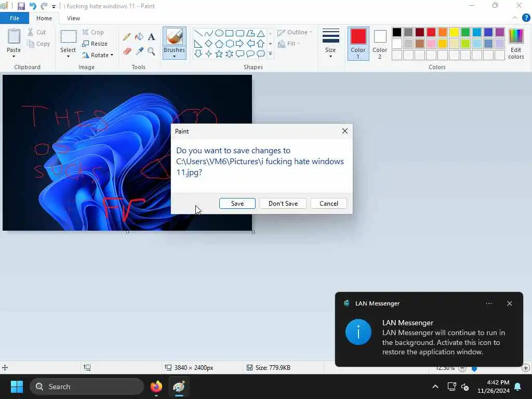This screenshot has height=399, width=532.
Task: Choose the Rounded rectangle callout shape
Action: pos(240,54)
